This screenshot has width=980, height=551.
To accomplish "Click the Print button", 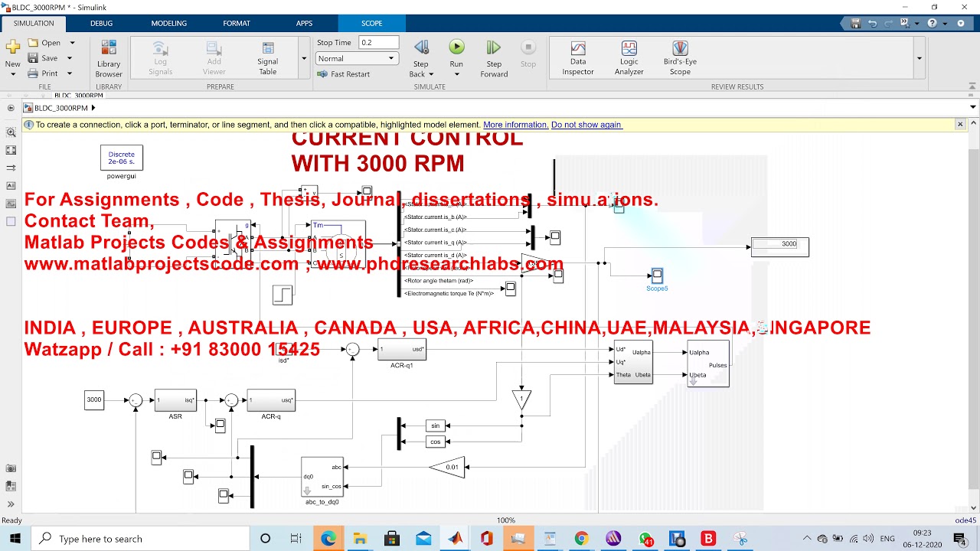I will [44, 73].
